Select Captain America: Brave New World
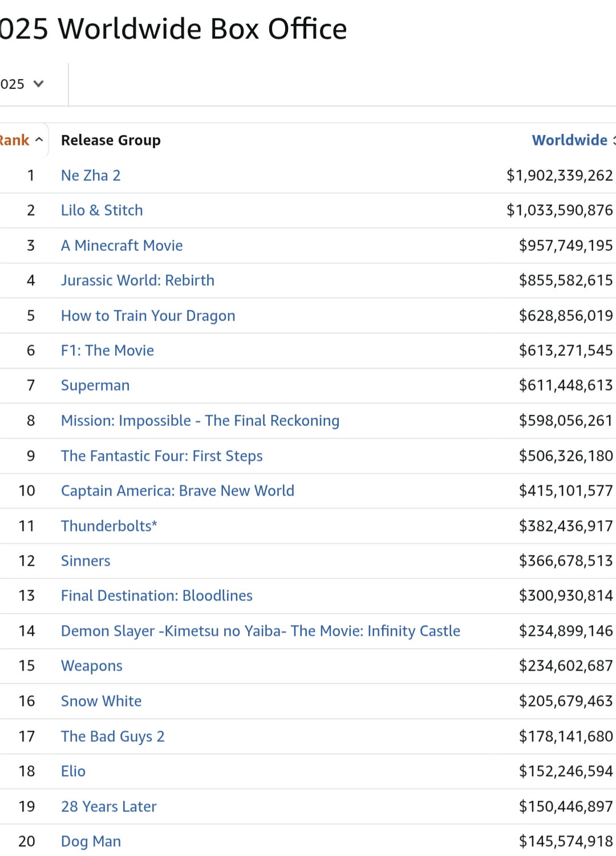Viewport: 616px width, 856px height. (177, 491)
